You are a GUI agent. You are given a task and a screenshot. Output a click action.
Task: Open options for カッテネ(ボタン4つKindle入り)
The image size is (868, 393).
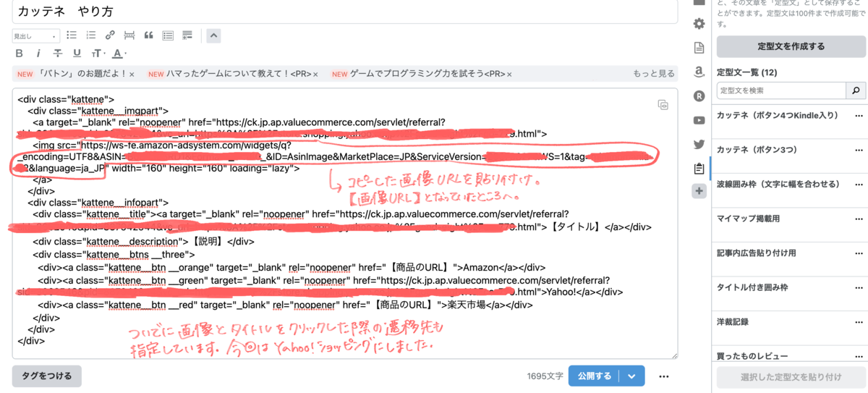tap(859, 116)
